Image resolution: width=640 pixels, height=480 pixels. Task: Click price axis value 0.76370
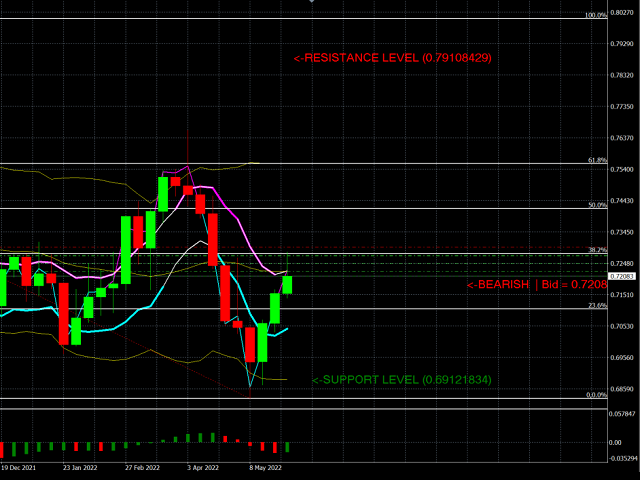622,138
